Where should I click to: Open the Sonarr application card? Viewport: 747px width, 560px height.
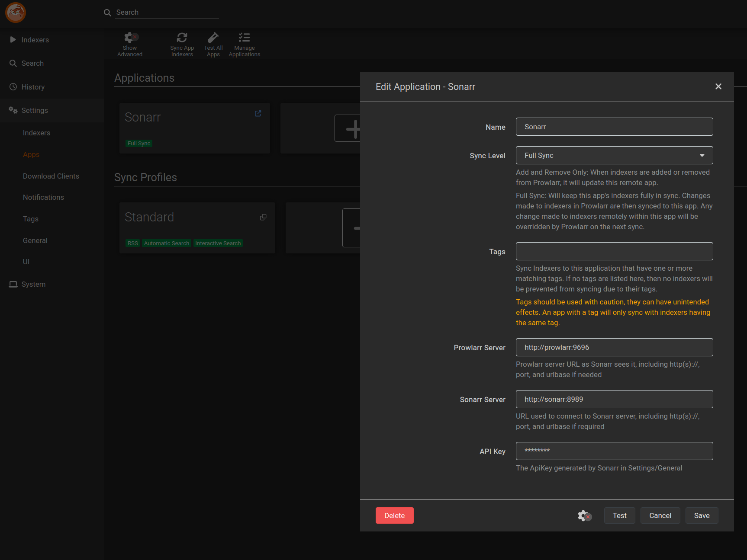click(x=195, y=128)
